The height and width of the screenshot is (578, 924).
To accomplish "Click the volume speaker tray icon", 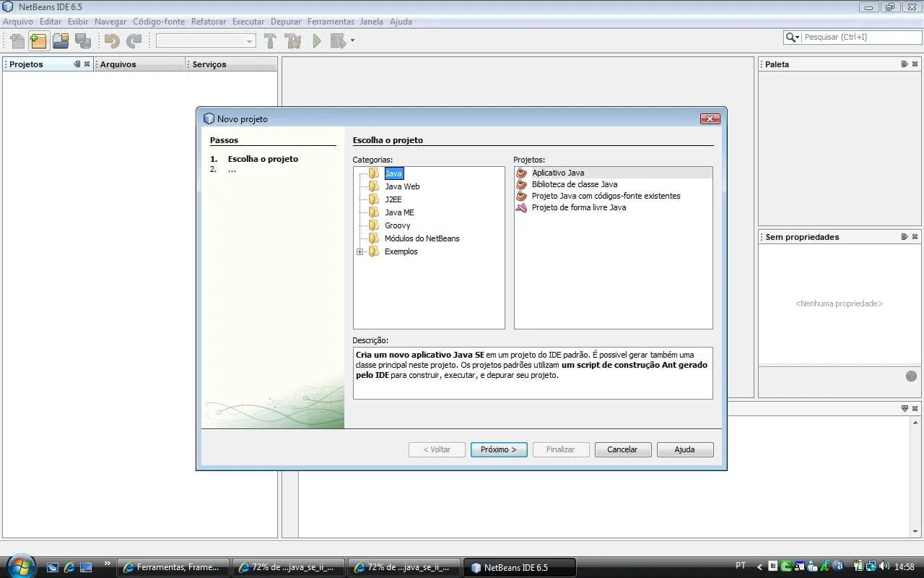I will click(x=885, y=566).
